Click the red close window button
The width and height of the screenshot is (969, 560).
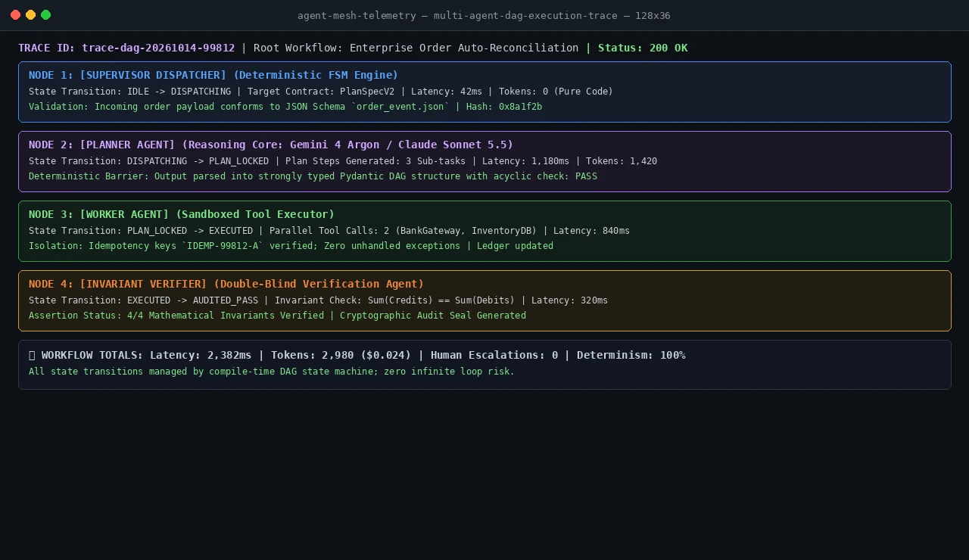pos(15,15)
